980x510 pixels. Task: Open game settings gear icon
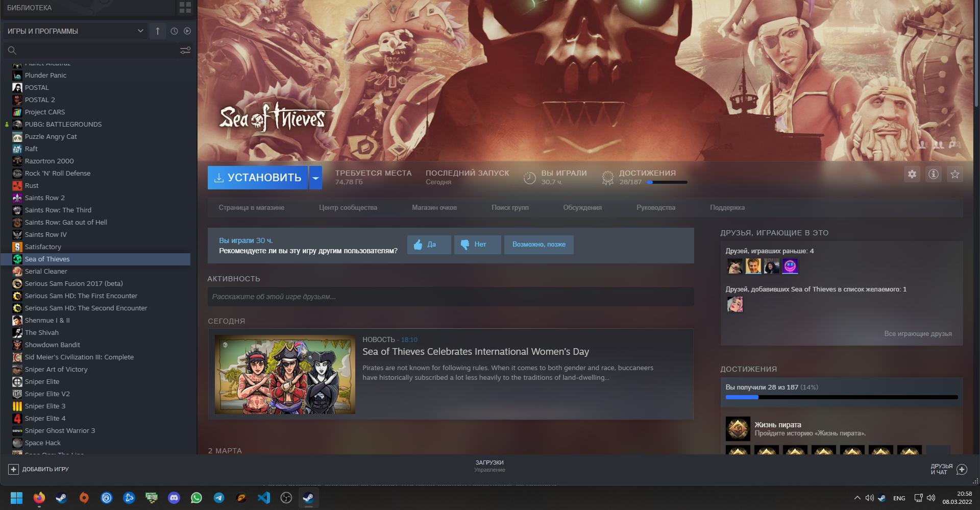click(x=912, y=175)
